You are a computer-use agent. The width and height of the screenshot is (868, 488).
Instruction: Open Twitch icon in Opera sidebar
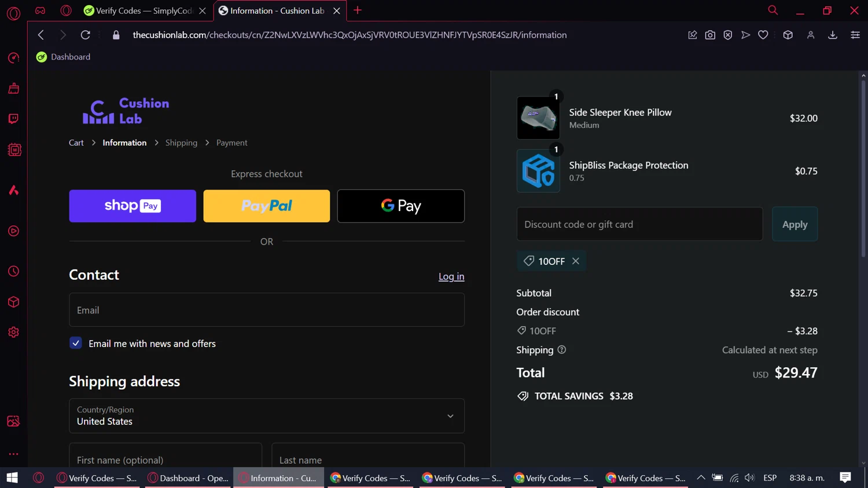pos(13,119)
